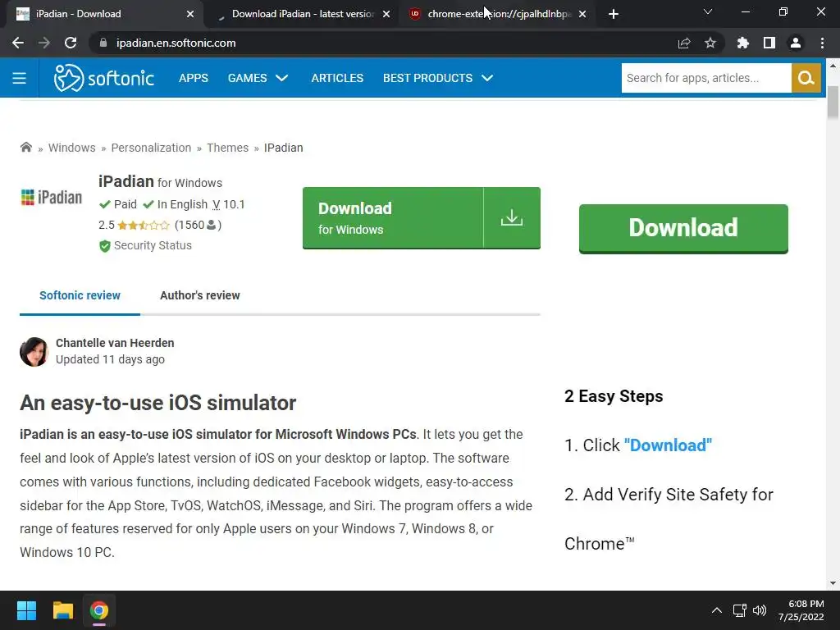Click Chrome icon in taskbar
The image size is (840, 630).
[x=99, y=610]
